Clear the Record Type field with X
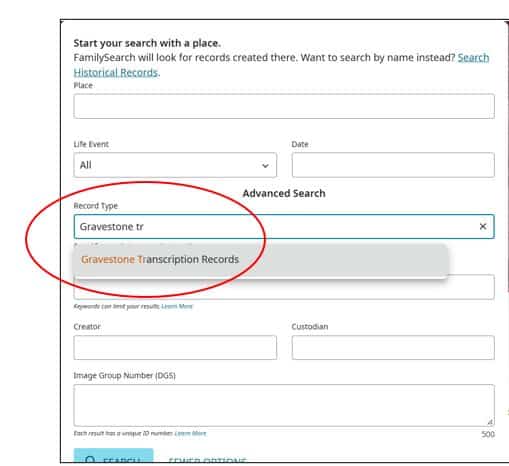Viewport: 509px width, 466px height. point(483,226)
